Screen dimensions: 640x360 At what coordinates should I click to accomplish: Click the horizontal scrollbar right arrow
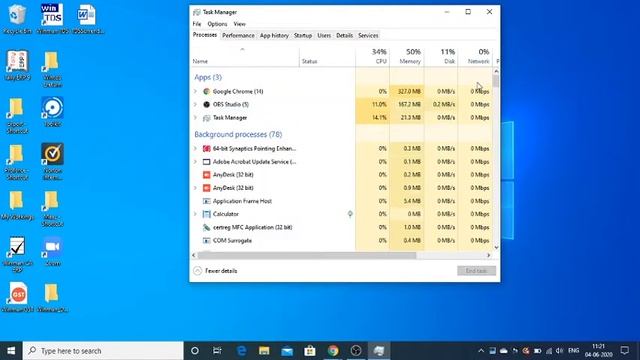[489, 255]
